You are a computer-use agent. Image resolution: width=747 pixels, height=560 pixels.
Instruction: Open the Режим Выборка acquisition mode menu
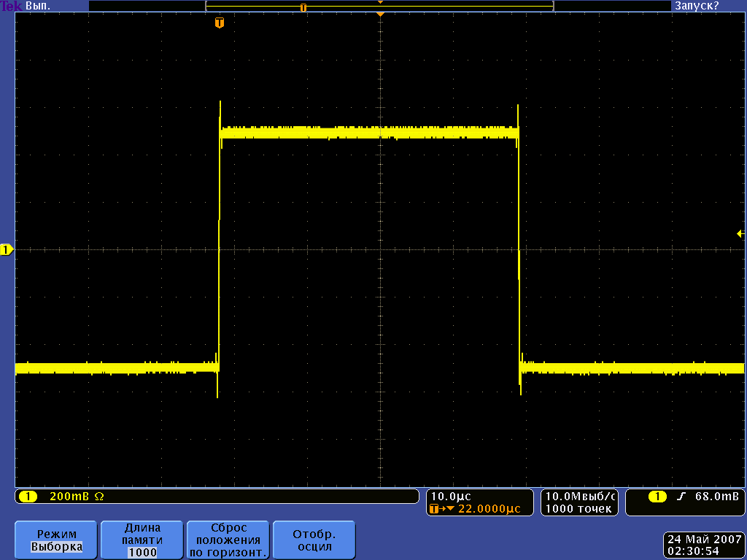click(57, 540)
